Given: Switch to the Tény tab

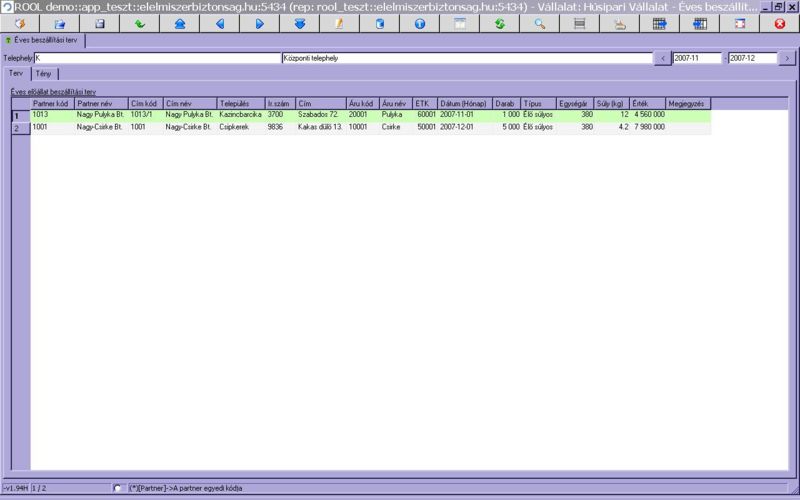Looking at the screenshot, I should tap(44, 74).
